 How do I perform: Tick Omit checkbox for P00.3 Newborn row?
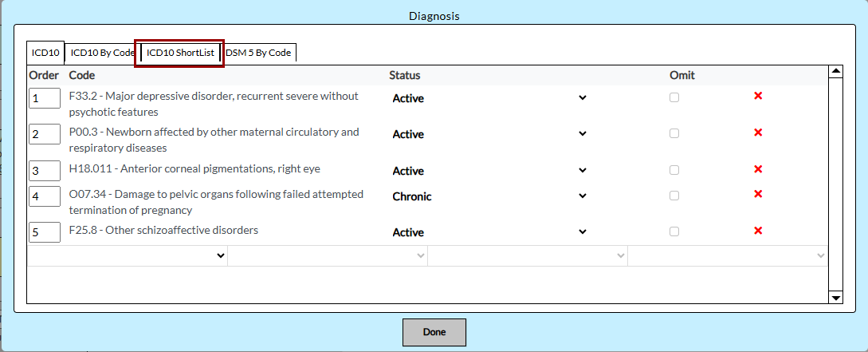click(674, 133)
